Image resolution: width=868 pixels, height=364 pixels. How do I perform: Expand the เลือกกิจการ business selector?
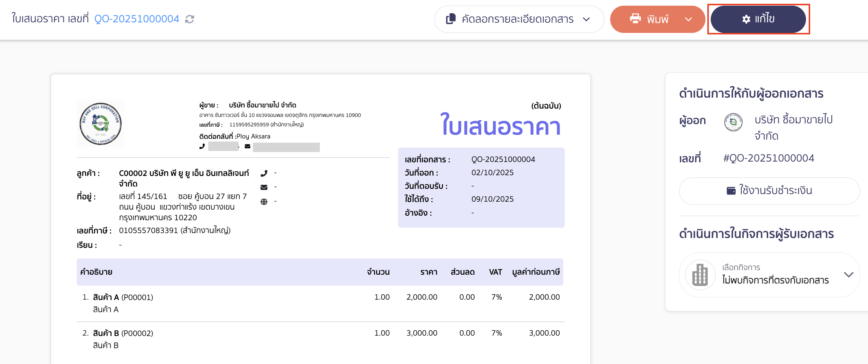848,275
